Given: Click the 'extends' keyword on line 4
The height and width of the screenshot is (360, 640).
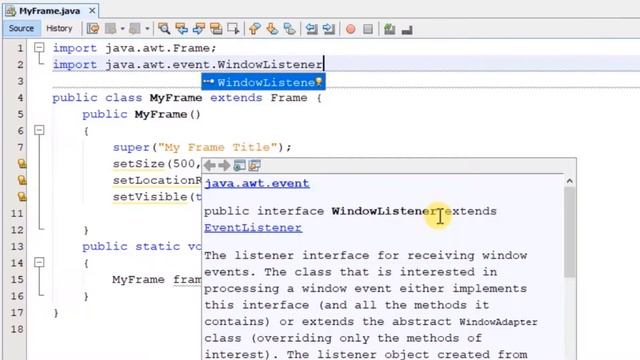Looking at the screenshot, I should 236,98.
